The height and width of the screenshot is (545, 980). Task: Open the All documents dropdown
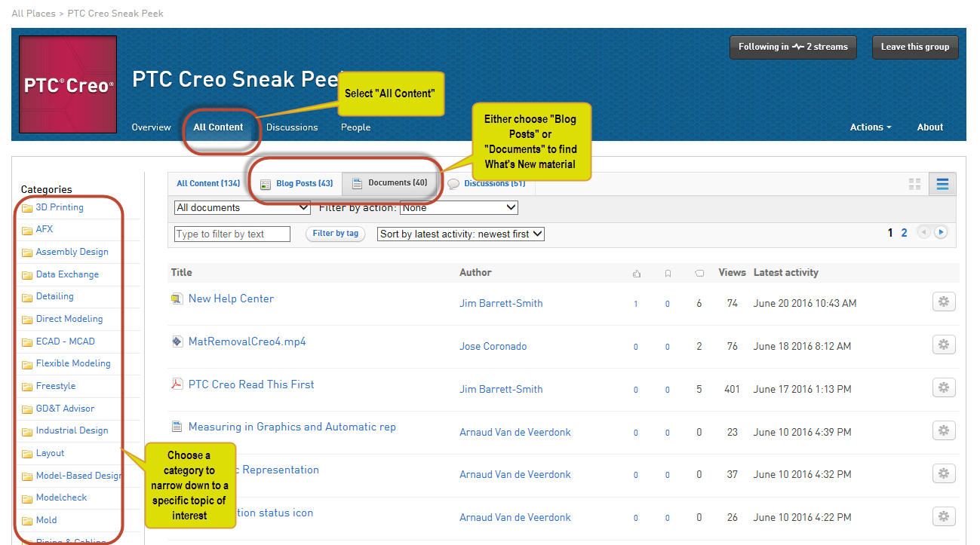pos(242,207)
